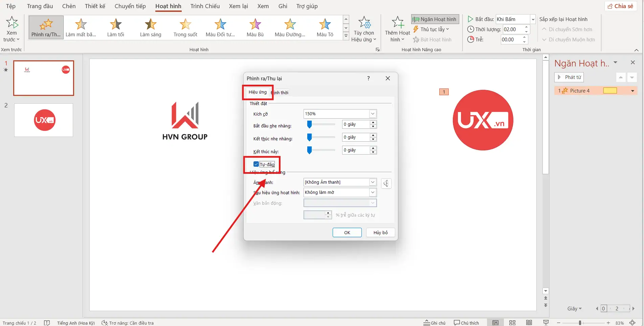Screen dimensions: 644x326
Task: Switch to the Định thời tab
Action: (280, 93)
